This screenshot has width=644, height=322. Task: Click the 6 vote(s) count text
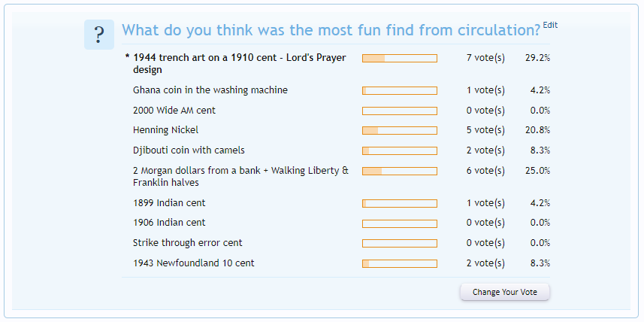tap(485, 171)
